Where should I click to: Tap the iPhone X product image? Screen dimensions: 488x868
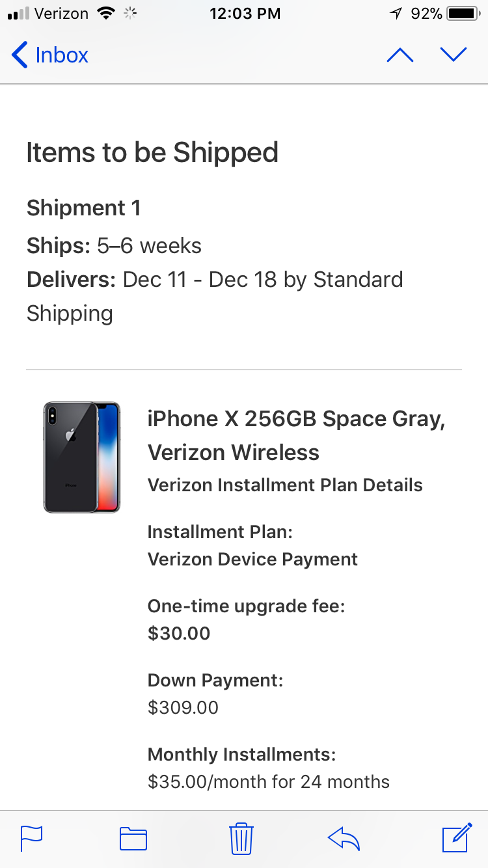(82, 457)
